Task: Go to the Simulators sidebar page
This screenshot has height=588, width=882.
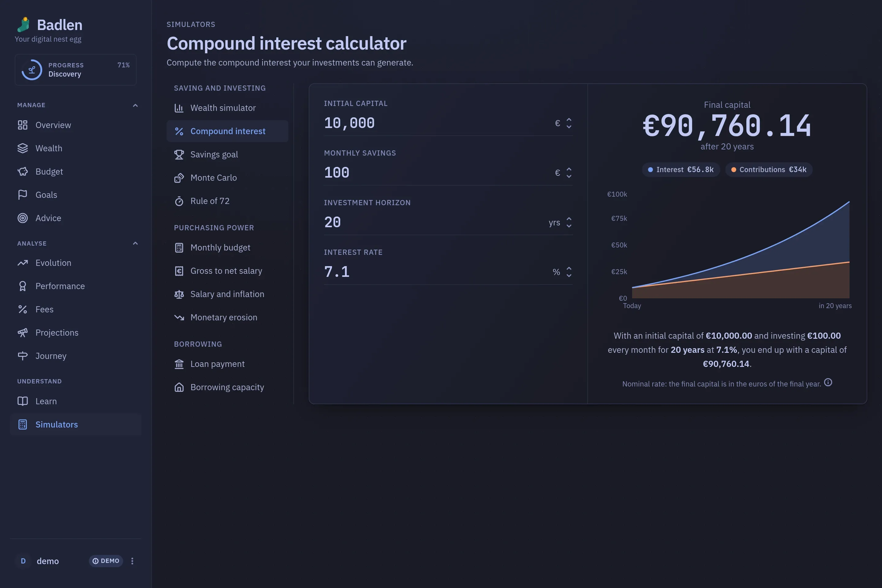Action: (76, 424)
